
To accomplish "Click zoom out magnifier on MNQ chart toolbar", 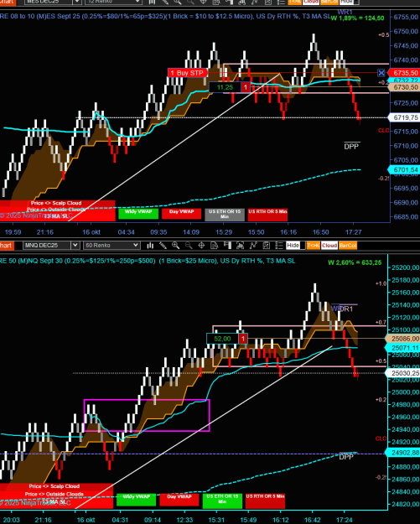I will pos(189,246).
